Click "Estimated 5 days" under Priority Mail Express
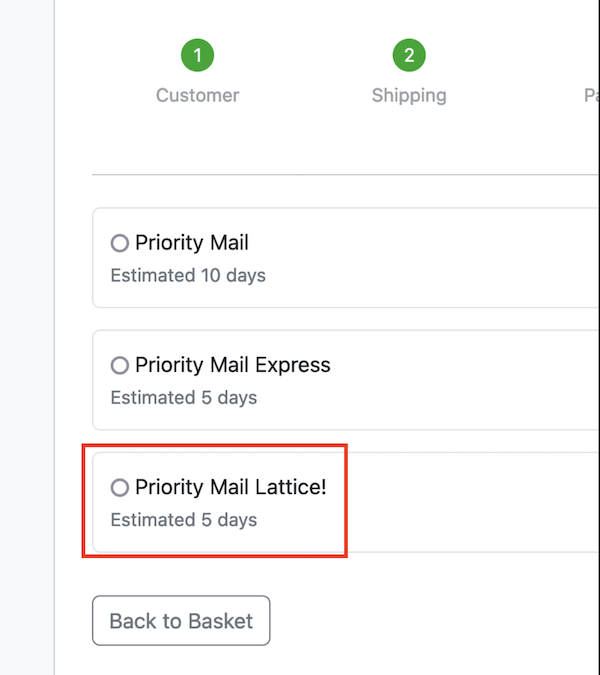This screenshot has height=675, width=600. tap(184, 398)
